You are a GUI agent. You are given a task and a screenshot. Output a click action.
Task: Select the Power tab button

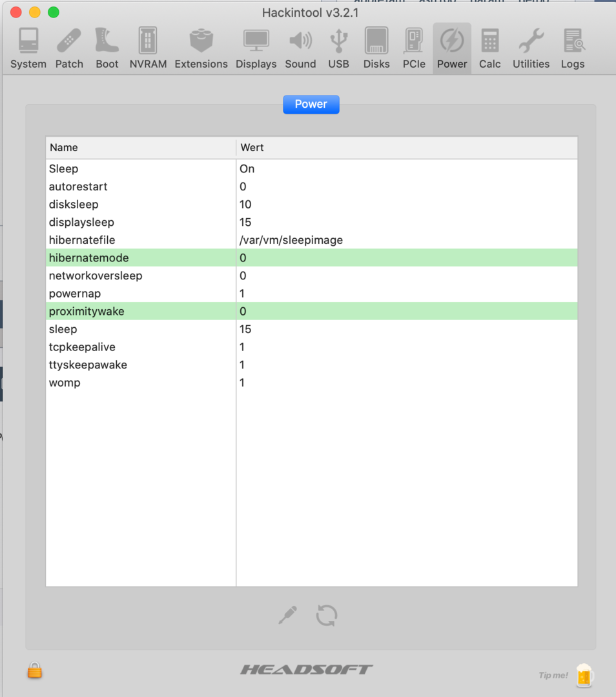311,105
